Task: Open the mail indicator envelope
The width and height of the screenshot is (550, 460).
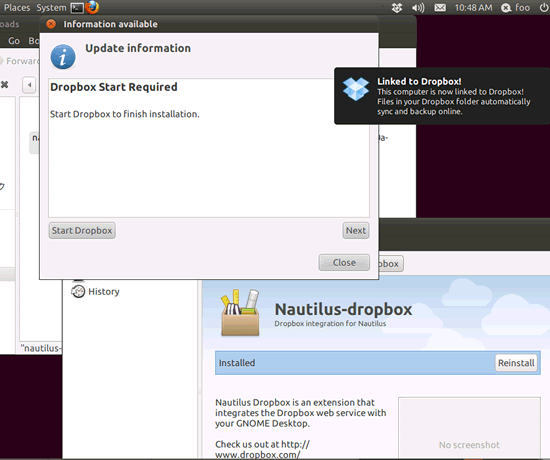Action: pyautogui.click(x=440, y=8)
